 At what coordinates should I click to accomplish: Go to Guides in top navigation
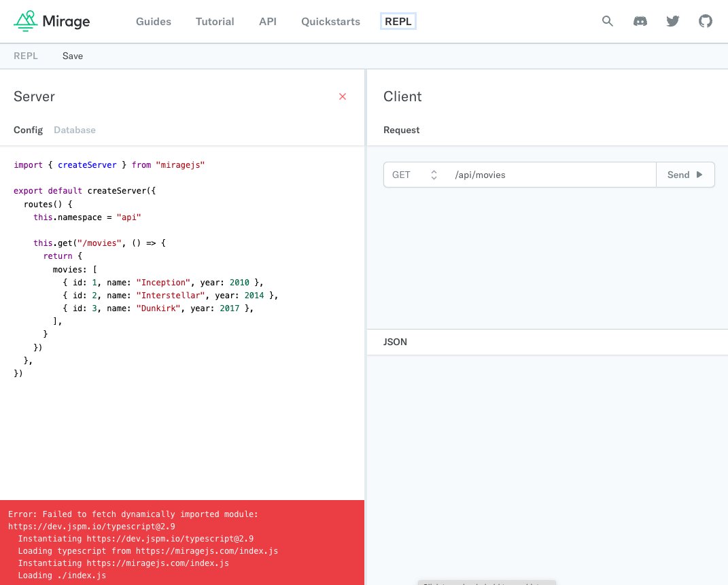pos(154,21)
